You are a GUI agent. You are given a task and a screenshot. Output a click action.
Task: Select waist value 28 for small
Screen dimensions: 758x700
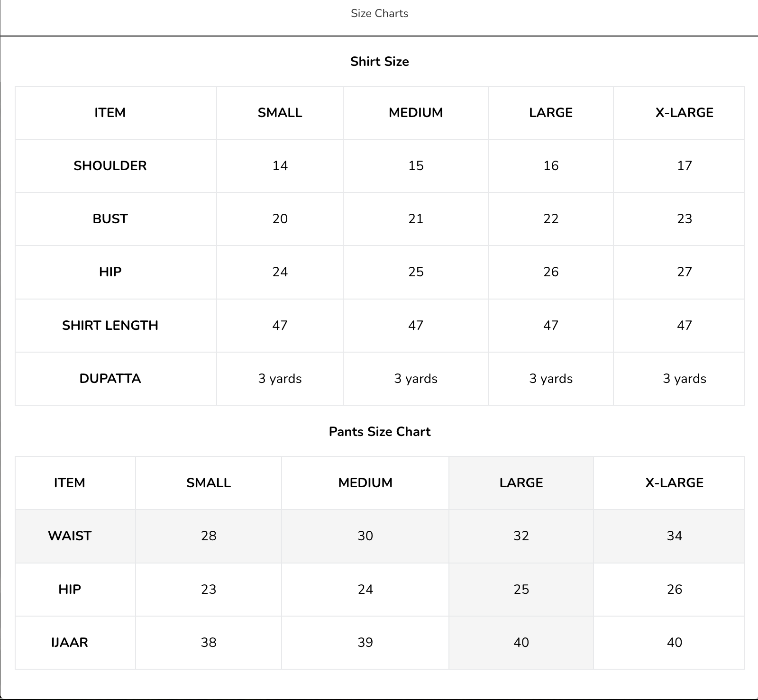[x=209, y=536]
